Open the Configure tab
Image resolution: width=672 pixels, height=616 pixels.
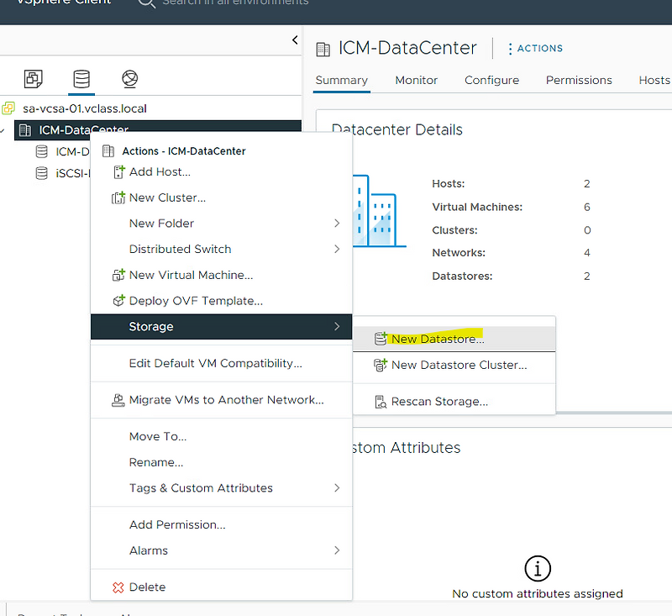(491, 80)
